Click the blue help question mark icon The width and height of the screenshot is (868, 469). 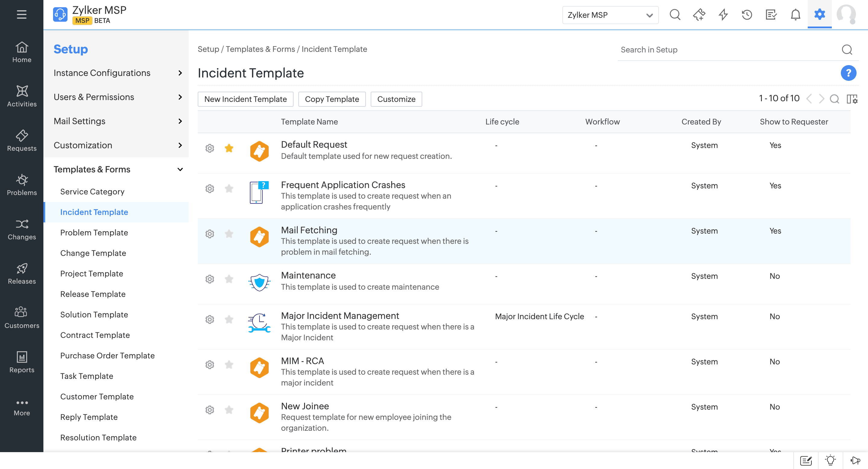click(848, 73)
